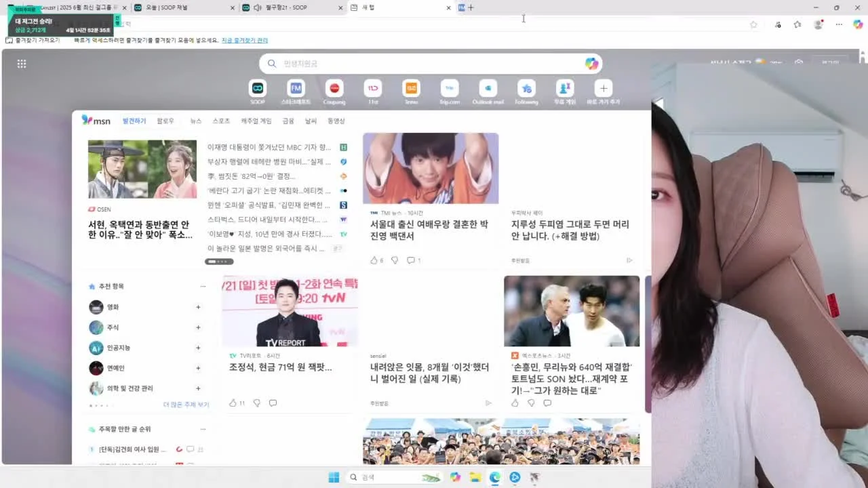868x488 pixels.
Task: Add 연예인 topic with its plus
Action: click(198, 368)
